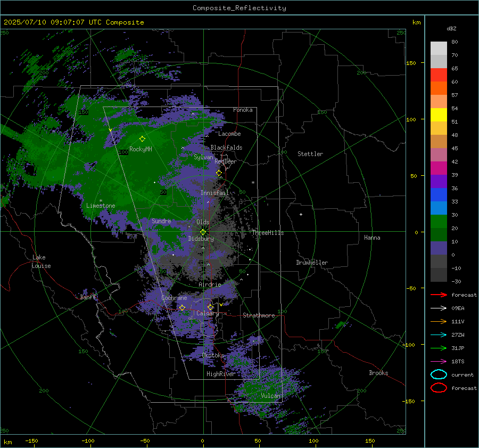Click the yellow diamond marker near RedDeer
Screen dimensions: 479x448
click(219, 173)
